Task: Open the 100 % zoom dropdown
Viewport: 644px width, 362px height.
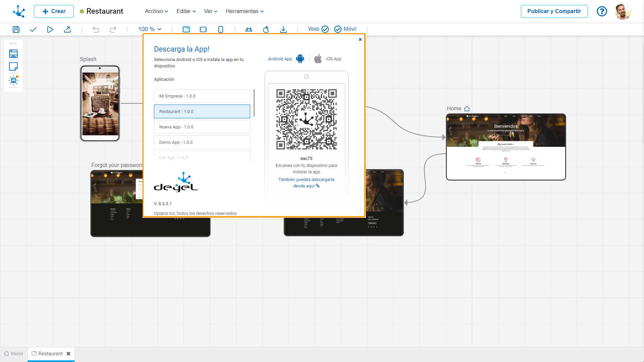Action: coord(150,29)
